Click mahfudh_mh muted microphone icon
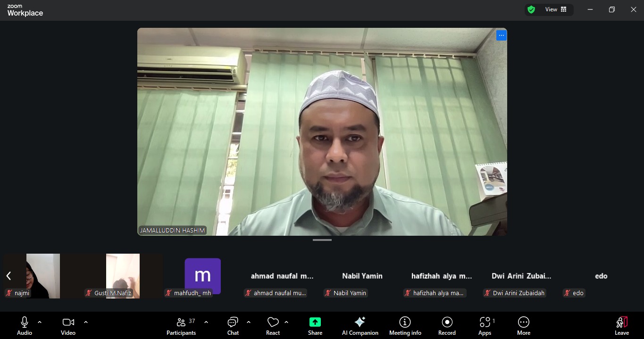This screenshot has height=339, width=644. coord(168,293)
